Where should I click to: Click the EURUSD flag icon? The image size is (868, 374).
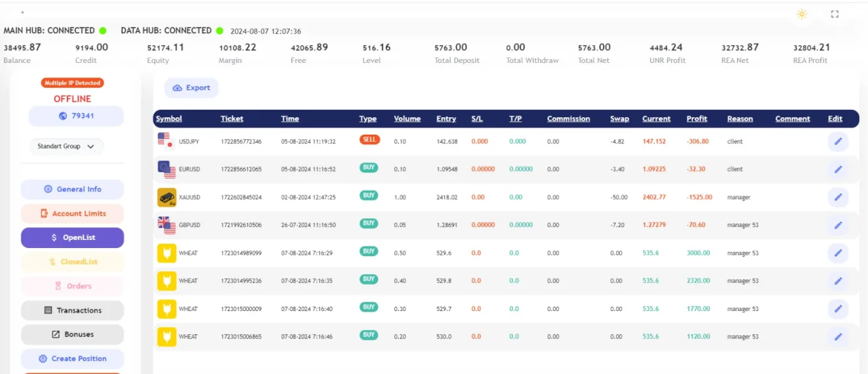point(166,170)
